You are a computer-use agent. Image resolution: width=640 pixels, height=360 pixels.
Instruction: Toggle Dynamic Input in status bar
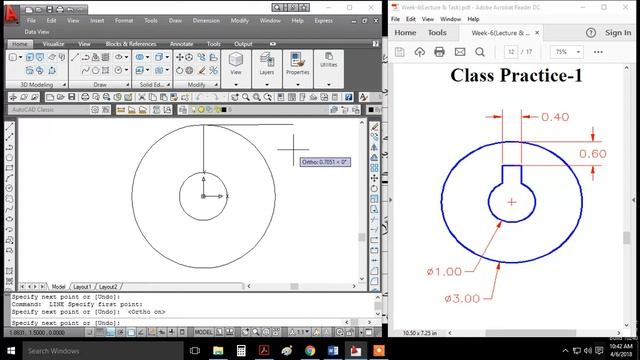click(161, 332)
